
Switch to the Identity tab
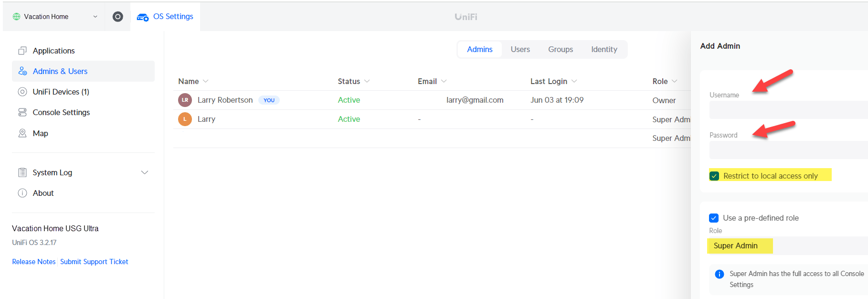click(x=604, y=49)
